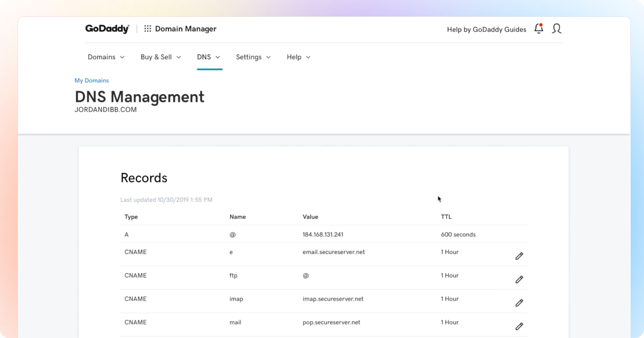This screenshot has width=644, height=338.
Task: Click the TTL column header
Action: pyautogui.click(x=446, y=217)
